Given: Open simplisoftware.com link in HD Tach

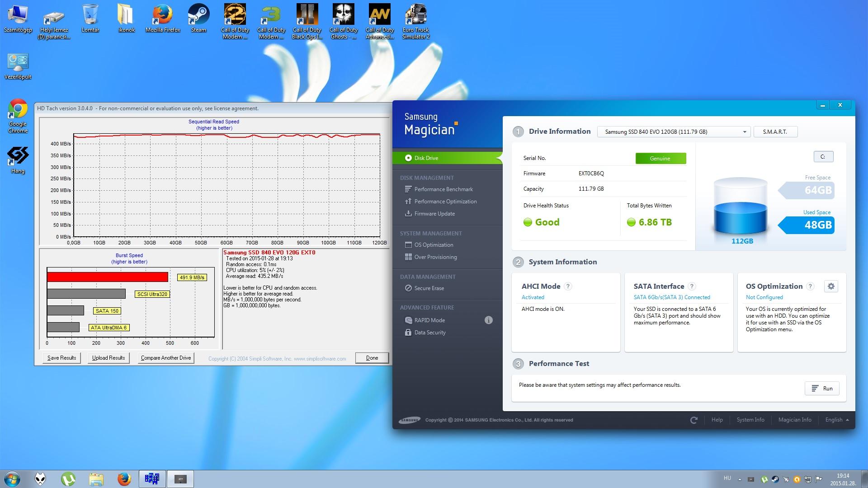Looking at the screenshot, I should coord(320,359).
